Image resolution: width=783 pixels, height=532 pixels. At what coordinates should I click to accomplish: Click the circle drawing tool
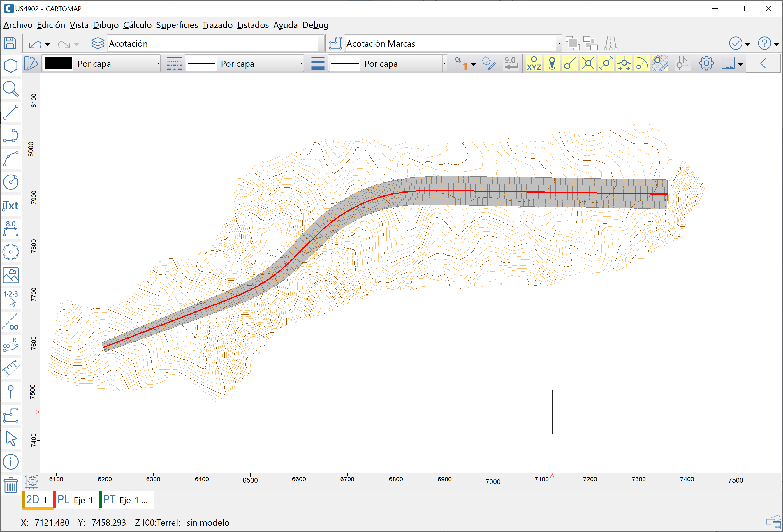point(11,182)
